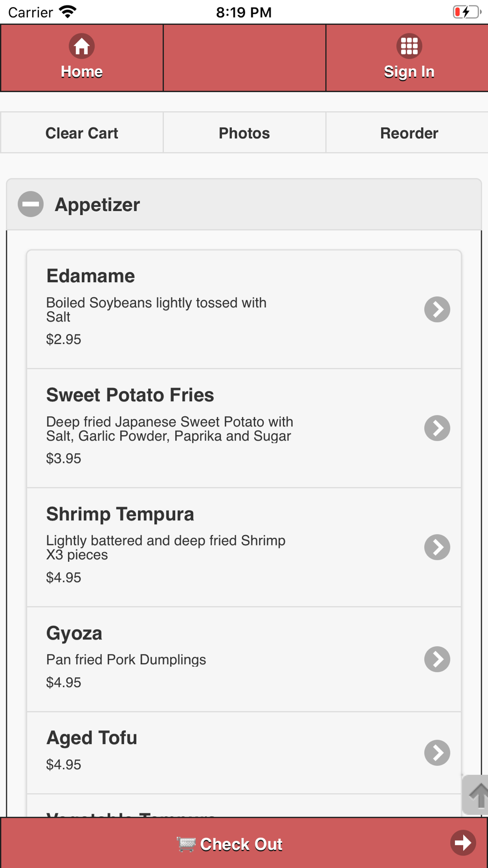
Task: Tap the Appetizer category header title
Action: (98, 205)
